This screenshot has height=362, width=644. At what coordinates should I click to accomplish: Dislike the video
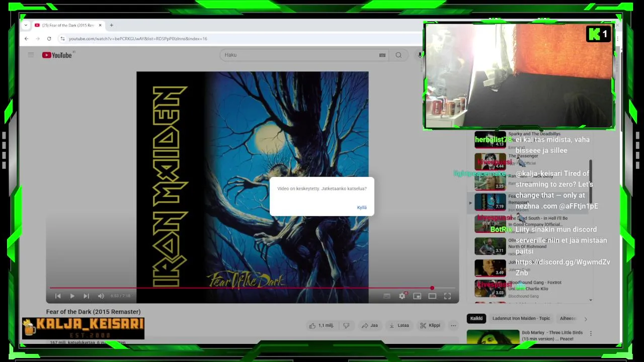[346, 325]
